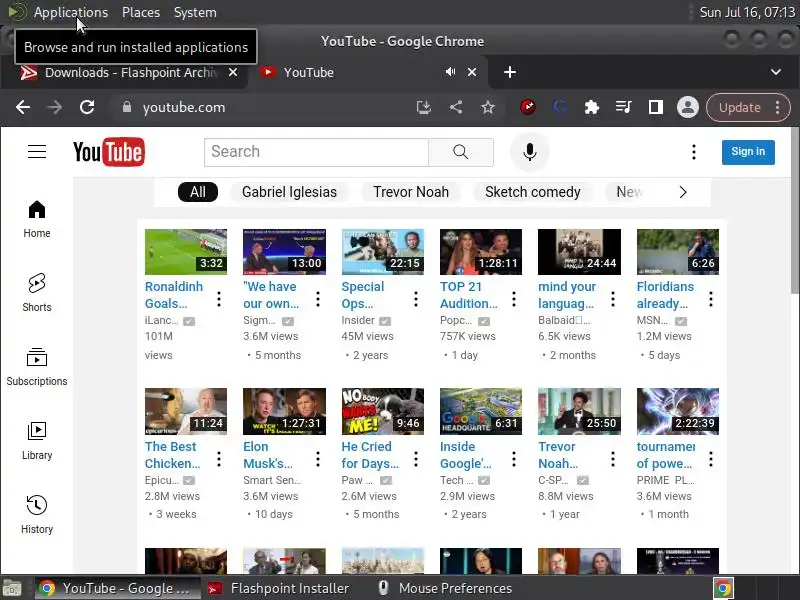Image resolution: width=800 pixels, height=600 pixels.
Task: Open the Places menu
Action: tap(141, 12)
